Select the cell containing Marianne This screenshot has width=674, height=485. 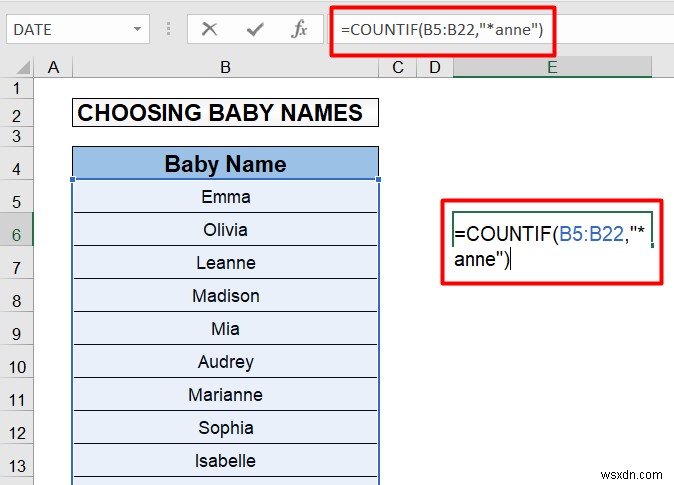point(225,395)
